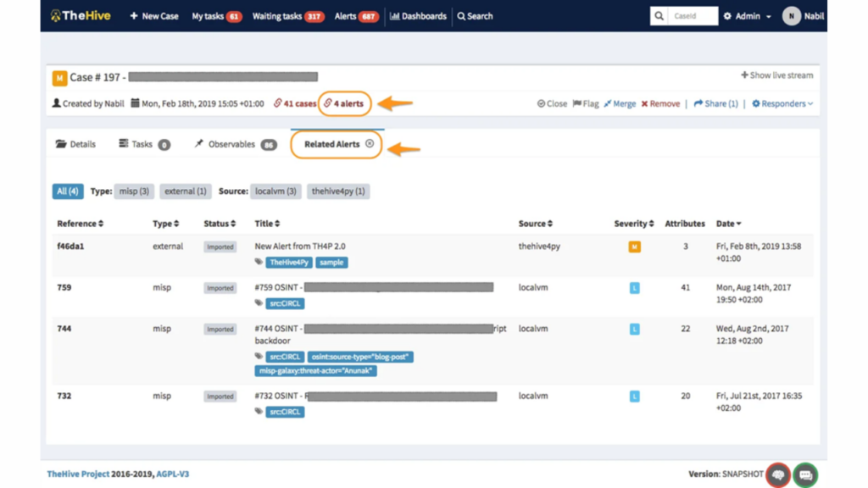
Task: Open Dashboards from the top bar
Action: [x=418, y=16]
